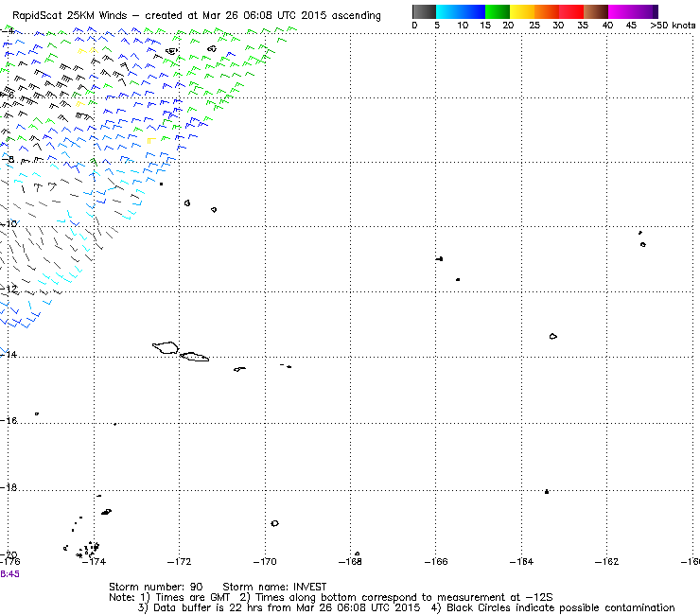
Task: Click the largest island outline west of -172
Action: (x=166, y=347)
